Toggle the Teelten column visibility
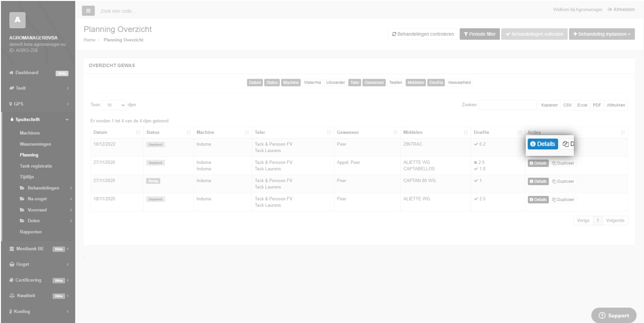 click(x=395, y=82)
